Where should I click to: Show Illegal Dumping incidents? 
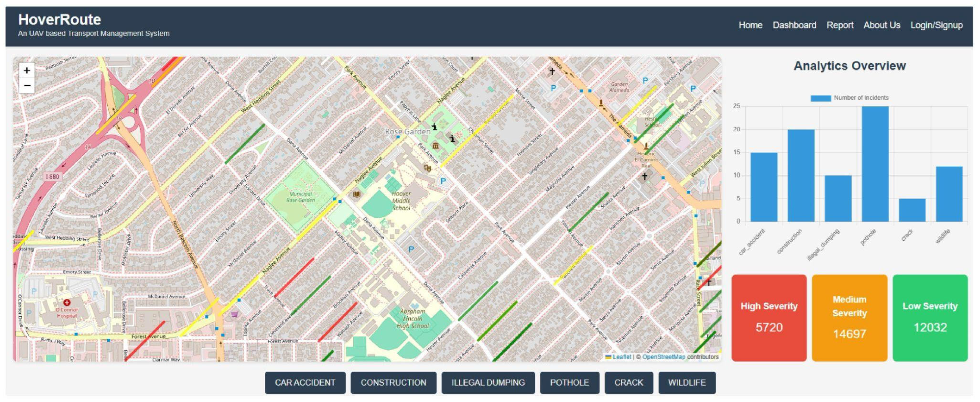coord(488,383)
